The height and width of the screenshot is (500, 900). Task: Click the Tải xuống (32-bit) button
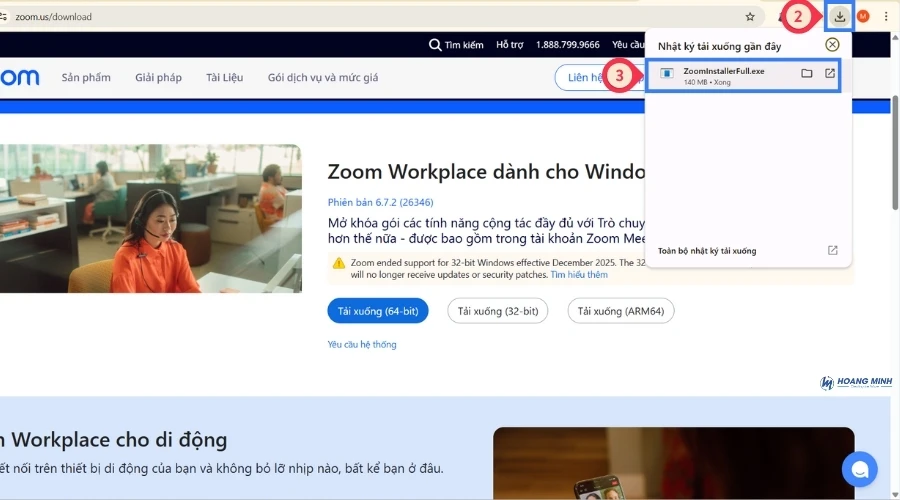click(497, 311)
